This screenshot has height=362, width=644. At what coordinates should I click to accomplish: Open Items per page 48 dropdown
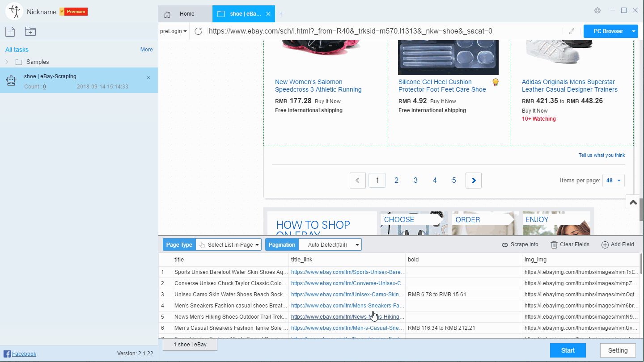pyautogui.click(x=614, y=181)
